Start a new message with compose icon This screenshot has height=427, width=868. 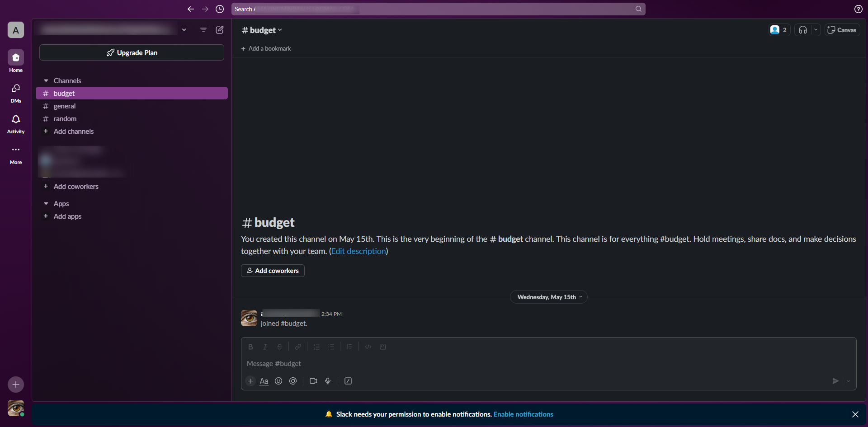click(x=220, y=30)
